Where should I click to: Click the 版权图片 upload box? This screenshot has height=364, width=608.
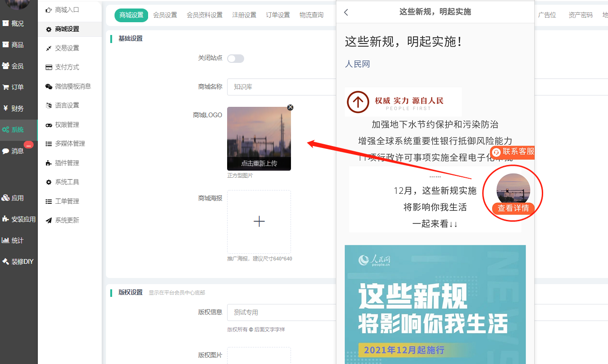click(x=259, y=356)
